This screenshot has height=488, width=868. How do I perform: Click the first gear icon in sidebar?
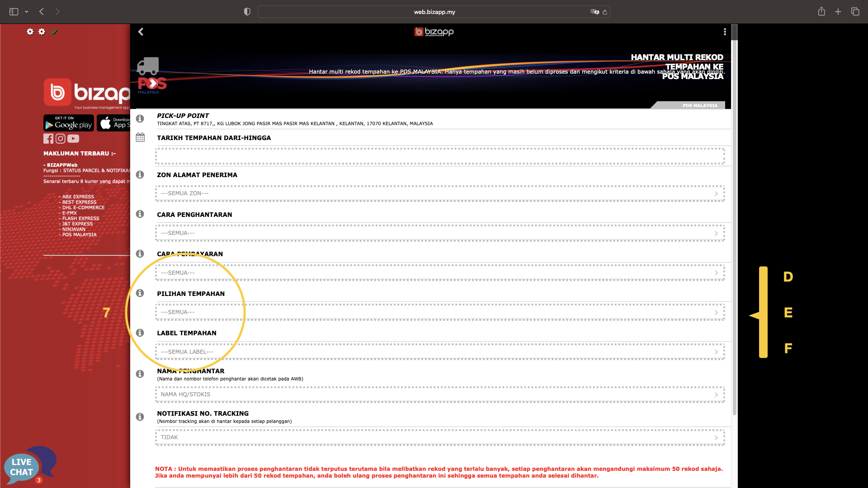pyautogui.click(x=30, y=32)
